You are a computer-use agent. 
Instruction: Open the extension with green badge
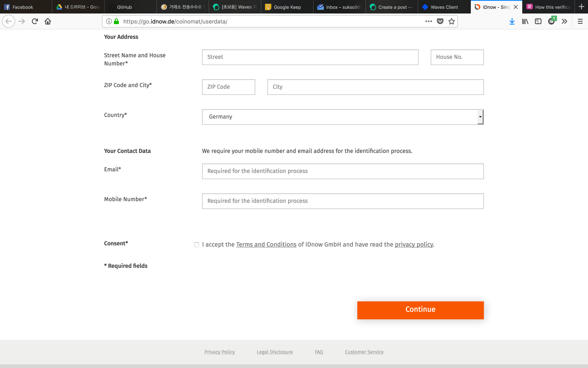click(x=552, y=21)
